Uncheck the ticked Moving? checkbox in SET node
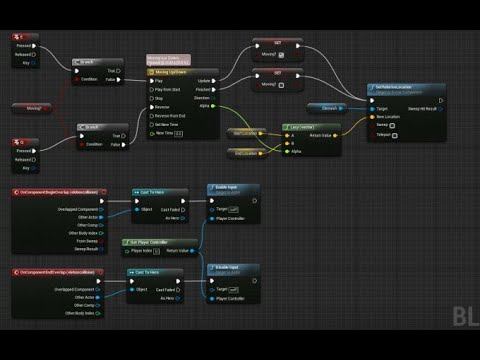 coord(281,55)
